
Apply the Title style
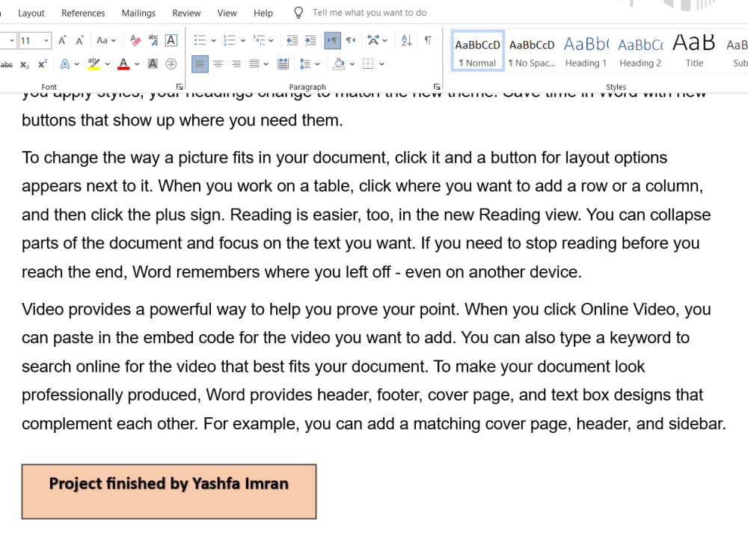694,51
